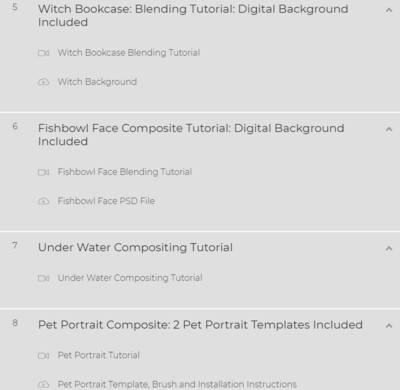Click video icon beside Under Water Compositing Tutorial lesson
Viewport: 400px width, 390px height.
coord(43,278)
